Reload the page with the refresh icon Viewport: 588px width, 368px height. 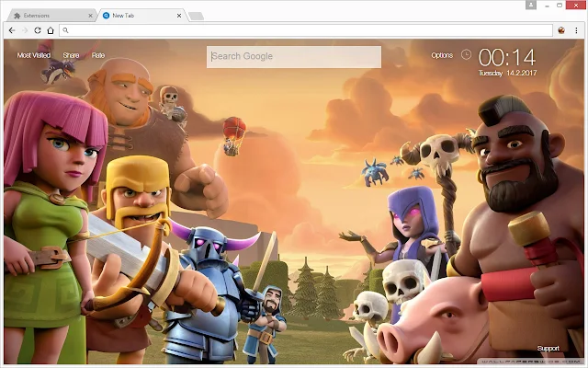coord(38,30)
